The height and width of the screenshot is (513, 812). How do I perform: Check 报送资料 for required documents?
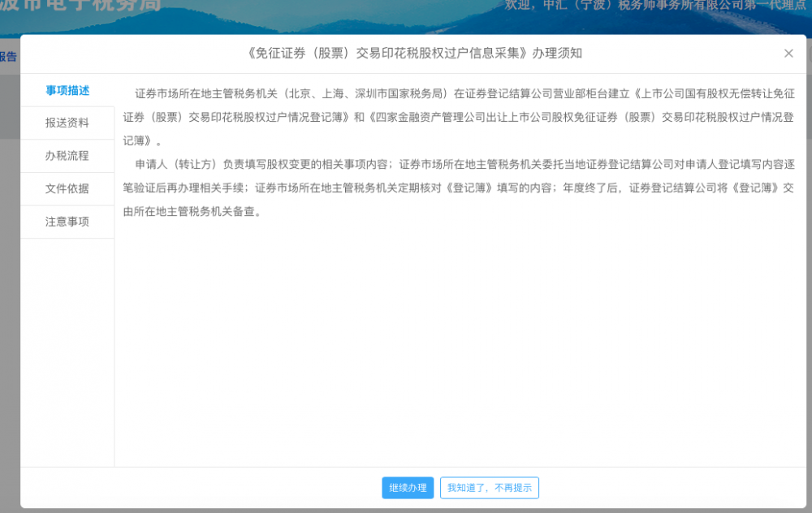pyautogui.click(x=67, y=123)
